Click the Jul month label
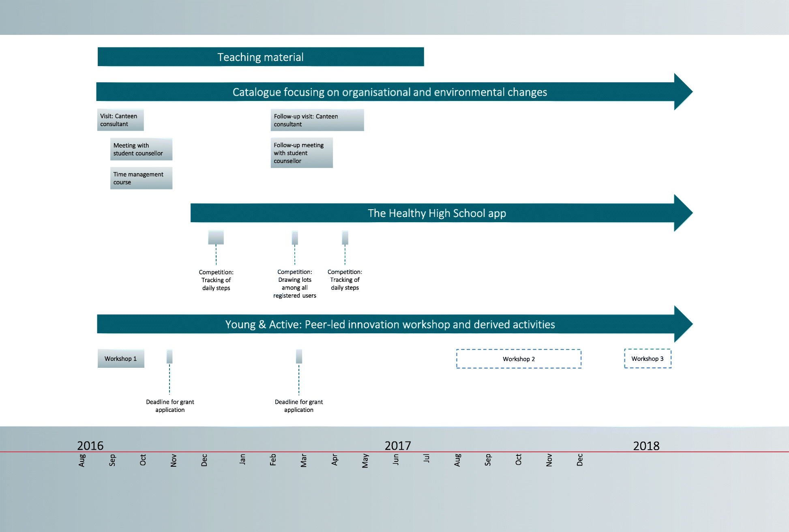 [427, 458]
